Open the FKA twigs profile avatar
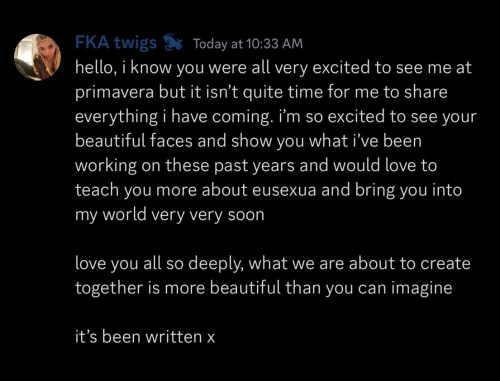500x381 pixels. point(37,57)
